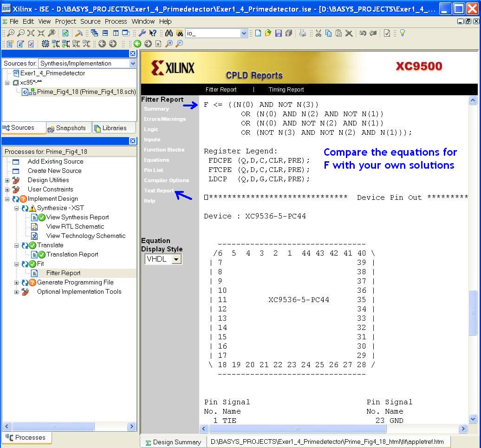Click the report's horizontal scrollbar thumb
The image size is (481, 448).
298,428
